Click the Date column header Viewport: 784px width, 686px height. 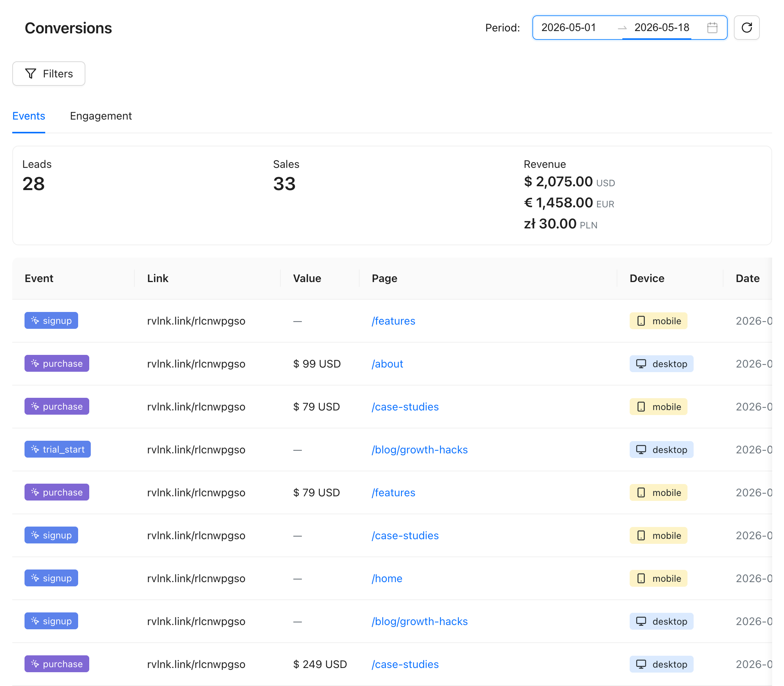point(748,278)
